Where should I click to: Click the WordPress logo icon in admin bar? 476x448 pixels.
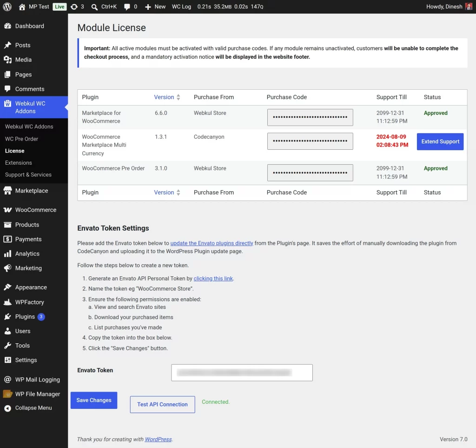click(7, 7)
